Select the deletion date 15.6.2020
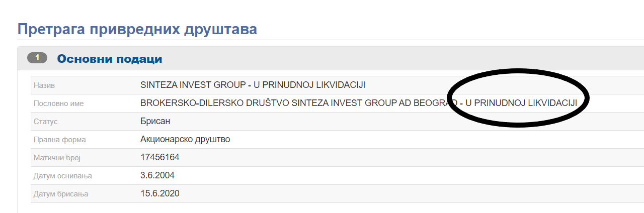 click(x=160, y=194)
